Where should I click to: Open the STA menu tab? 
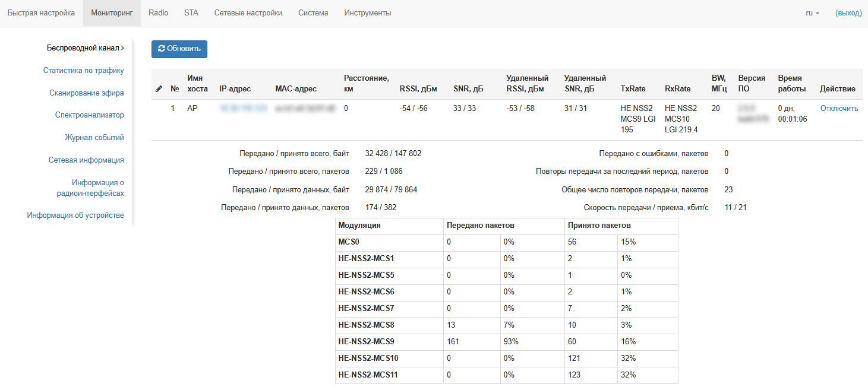[x=191, y=13]
